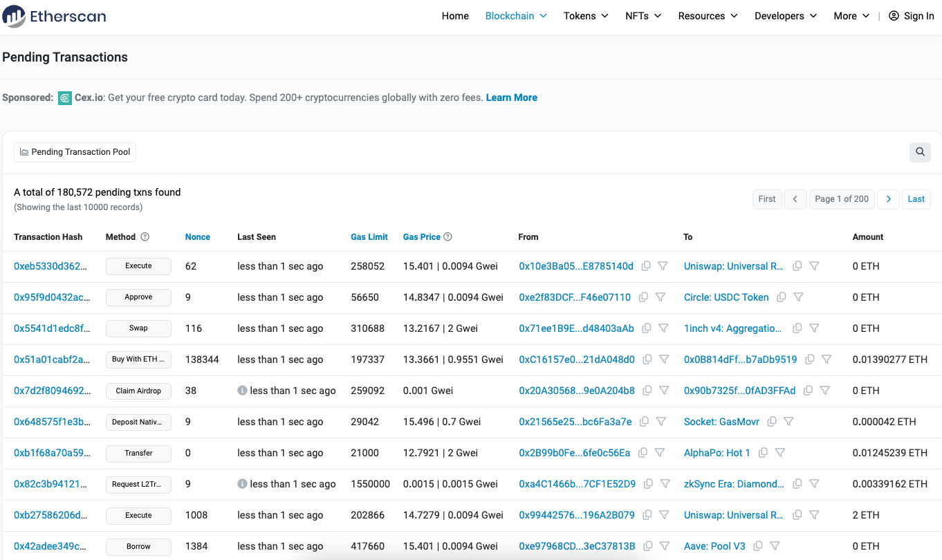Jump to the Last page
This screenshot has width=942, height=560.
click(x=916, y=199)
